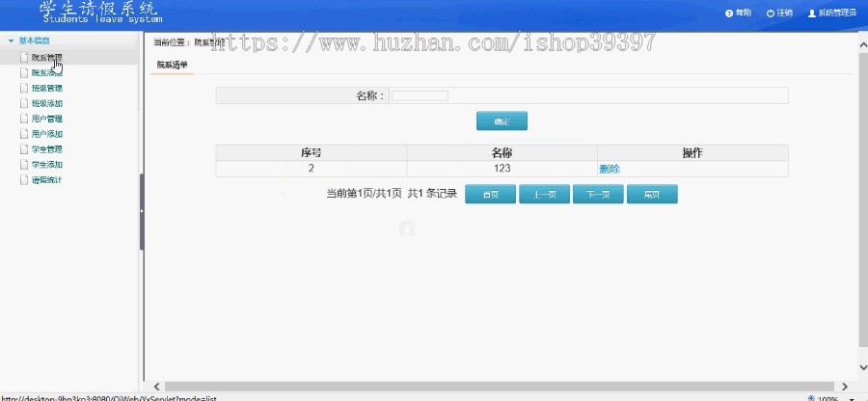Click the 帮助 help question-mark icon
The width and height of the screenshot is (868, 401).
click(729, 13)
